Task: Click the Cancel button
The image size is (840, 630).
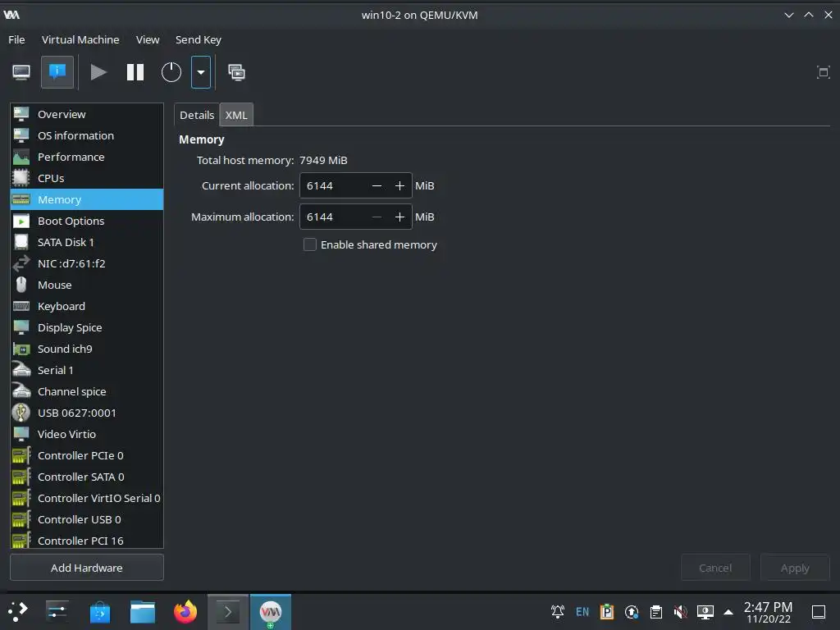Action: (715, 568)
